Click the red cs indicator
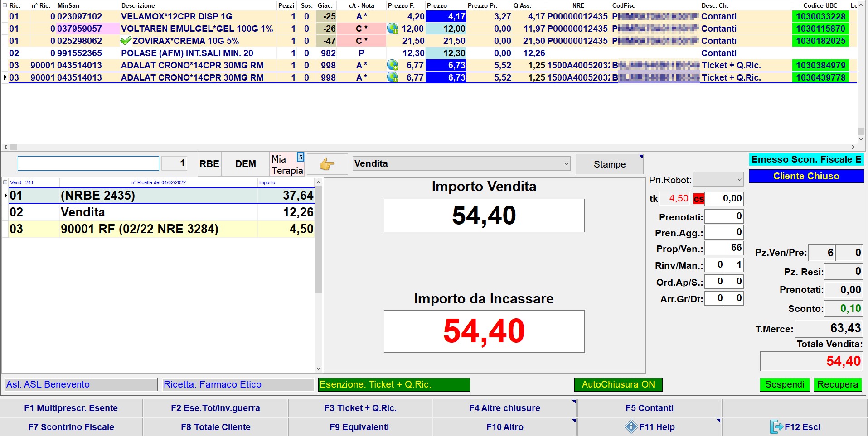868x436 pixels. (x=698, y=199)
